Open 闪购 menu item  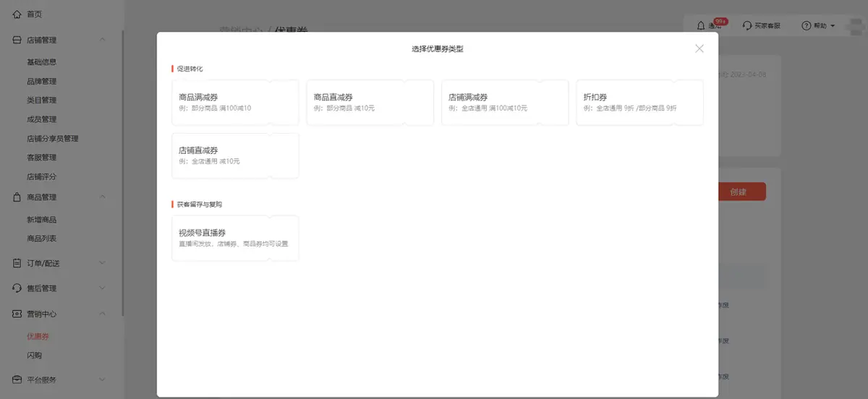(x=34, y=356)
